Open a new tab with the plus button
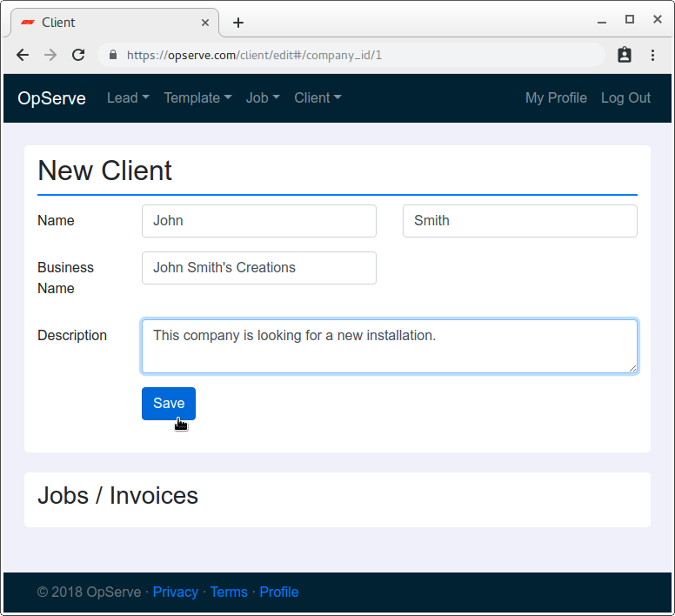 click(x=238, y=23)
